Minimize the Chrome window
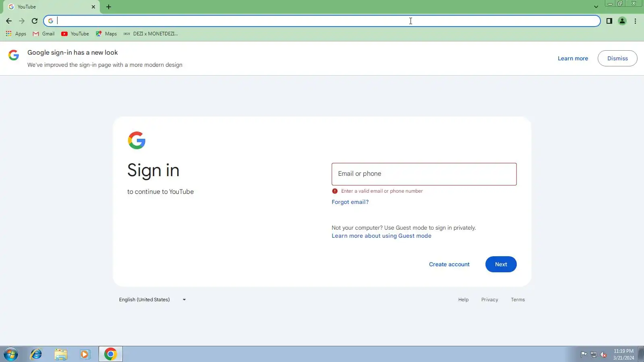Screen dimensions: 644x362 pyautogui.click(x=610, y=4)
